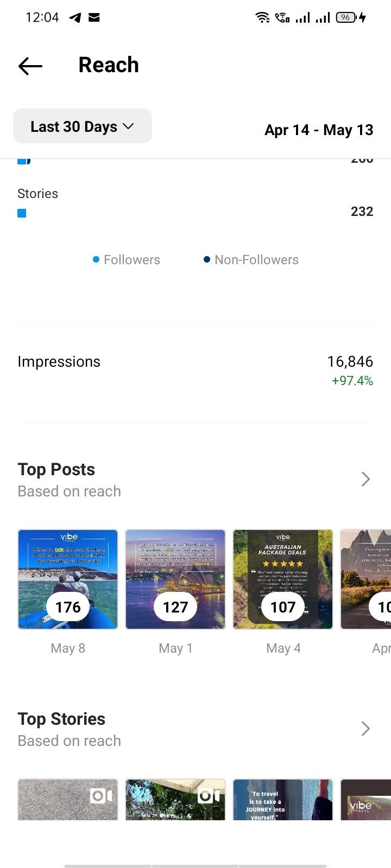This screenshot has height=868, width=391.
Task: Tap the Stories blue reach bar
Action: [x=22, y=213]
